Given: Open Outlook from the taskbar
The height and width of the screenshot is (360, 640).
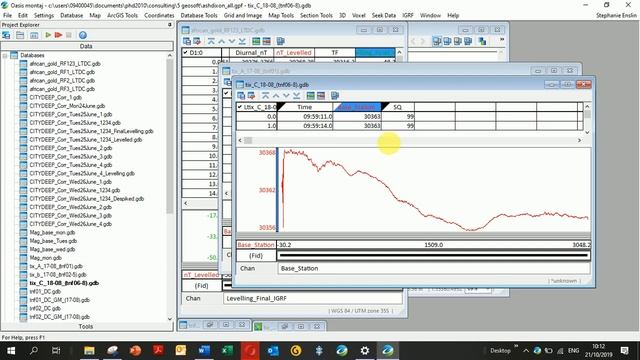Looking at the screenshot, I should tap(273, 350).
